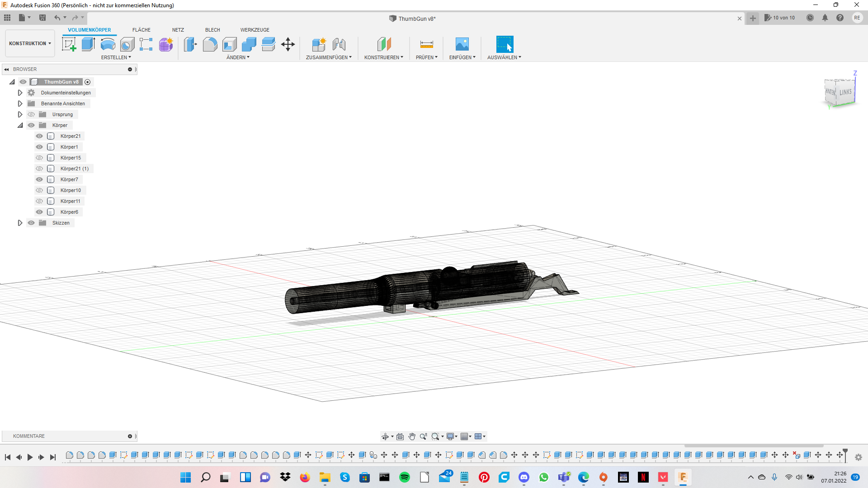Screen dimensions: 868x488
Task: Open the KONSTRUKTION workspace dropdown
Action: point(30,43)
